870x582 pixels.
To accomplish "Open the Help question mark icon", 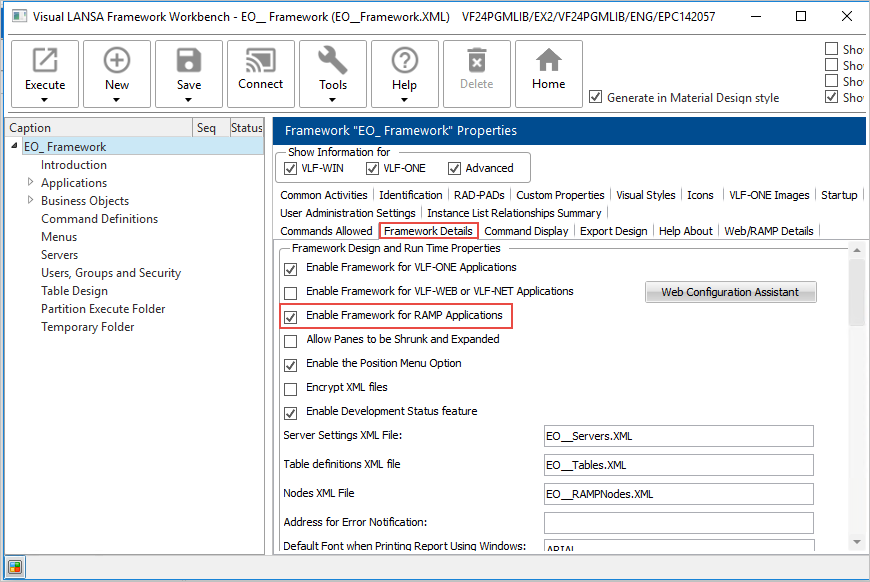I will click(405, 62).
